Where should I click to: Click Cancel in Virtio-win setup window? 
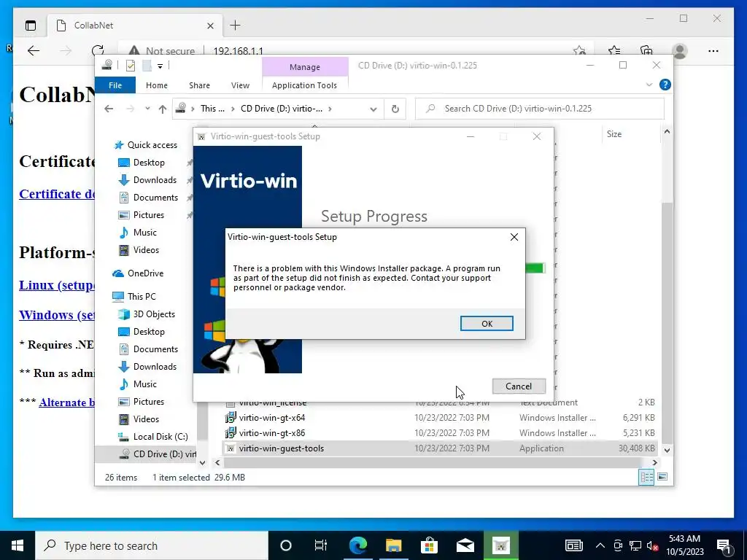point(519,386)
